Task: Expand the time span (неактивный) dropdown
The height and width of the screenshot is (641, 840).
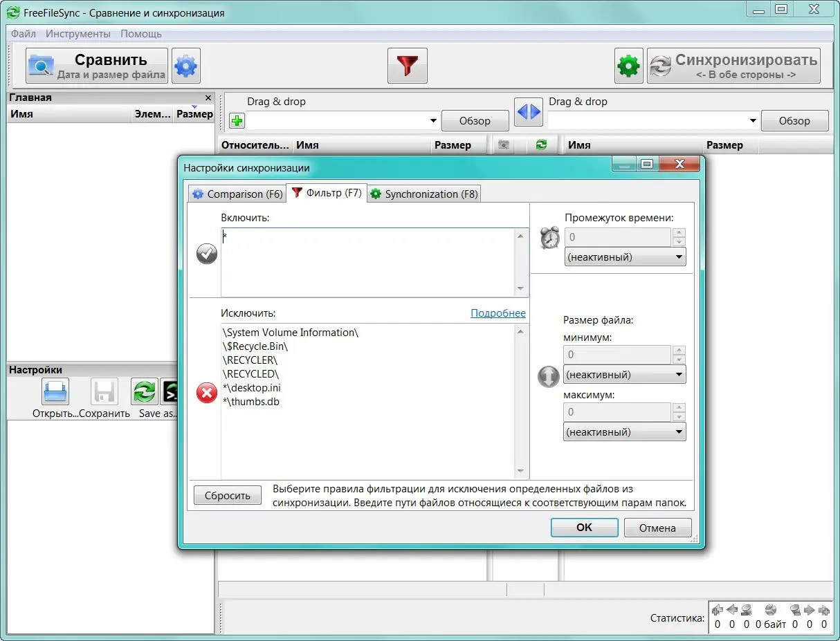Action: 626,257
